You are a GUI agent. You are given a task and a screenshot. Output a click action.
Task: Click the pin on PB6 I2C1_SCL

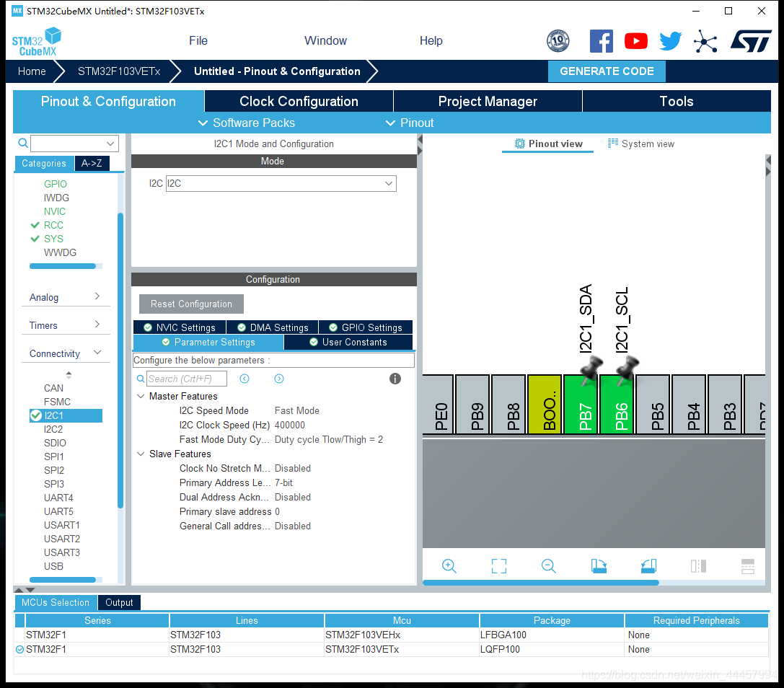pyautogui.click(x=627, y=369)
